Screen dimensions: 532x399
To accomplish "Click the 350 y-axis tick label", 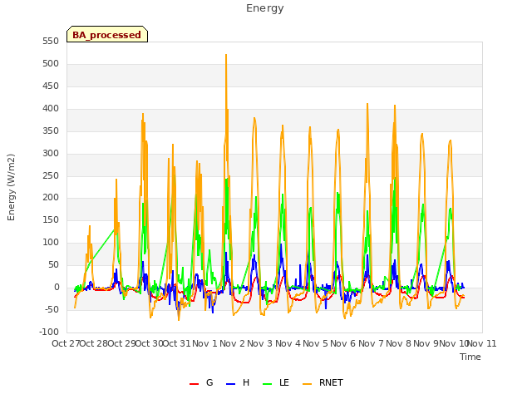I will pyautogui.click(x=51, y=131).
